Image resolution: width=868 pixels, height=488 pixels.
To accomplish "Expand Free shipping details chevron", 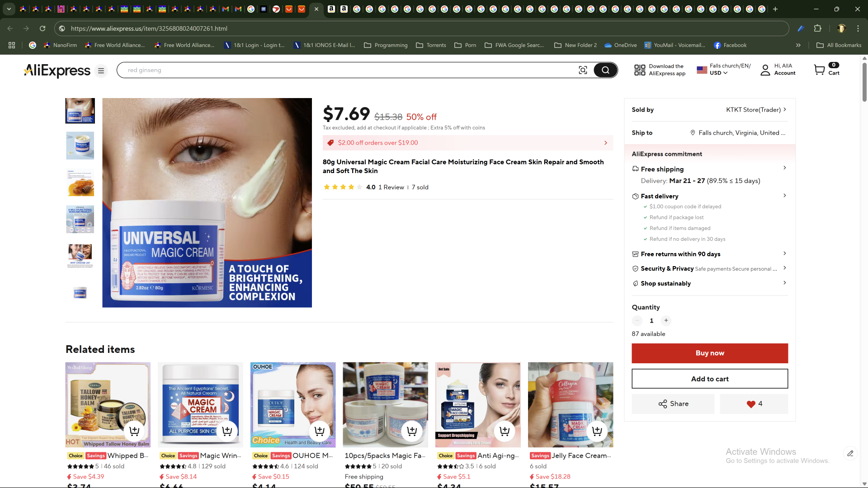I will coord(784,168).
